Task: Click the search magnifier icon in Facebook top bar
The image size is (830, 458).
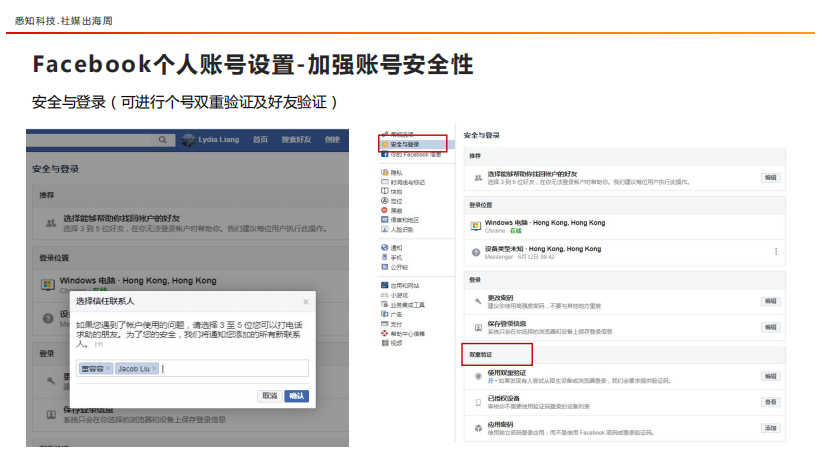Action: (163, 140)
